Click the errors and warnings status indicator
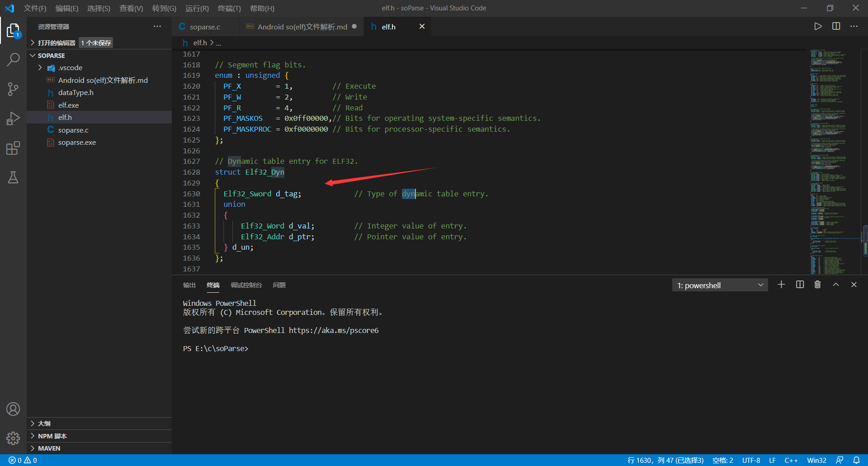This screenshot has width=868, height=466. pos(23,460)
